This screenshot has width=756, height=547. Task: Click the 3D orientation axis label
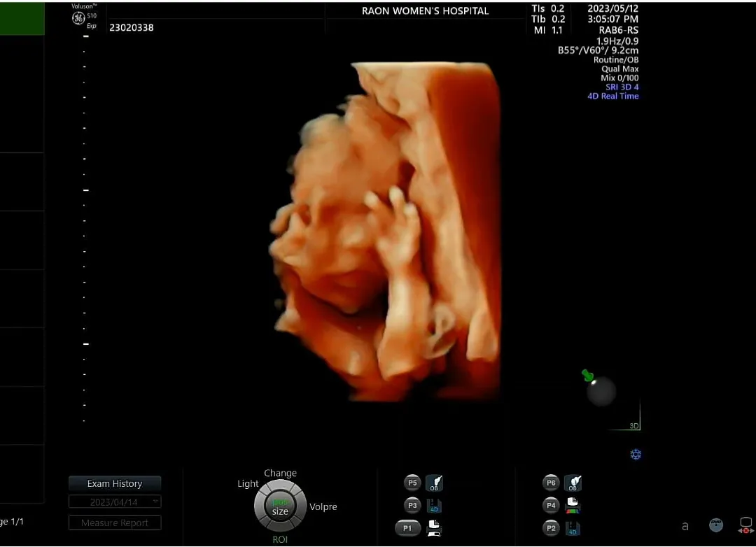pyautogui.click(x=634, y=425)
